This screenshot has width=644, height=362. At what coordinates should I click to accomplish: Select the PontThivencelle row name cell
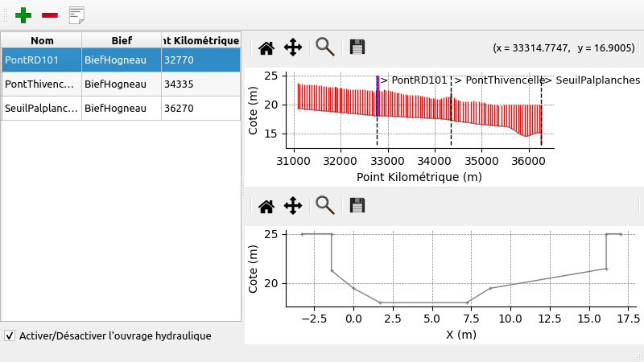[x=42, y=84]
